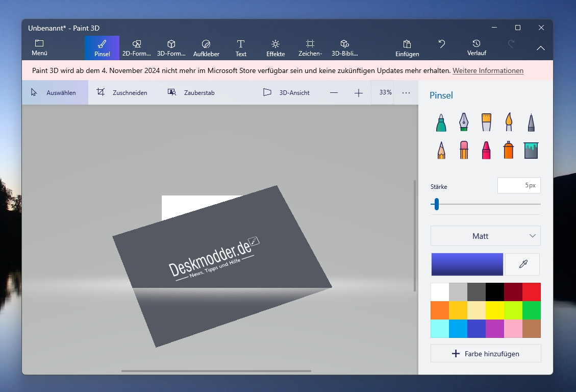Pick the bright red color swatch
576x392 pixels.
[532, 292]
